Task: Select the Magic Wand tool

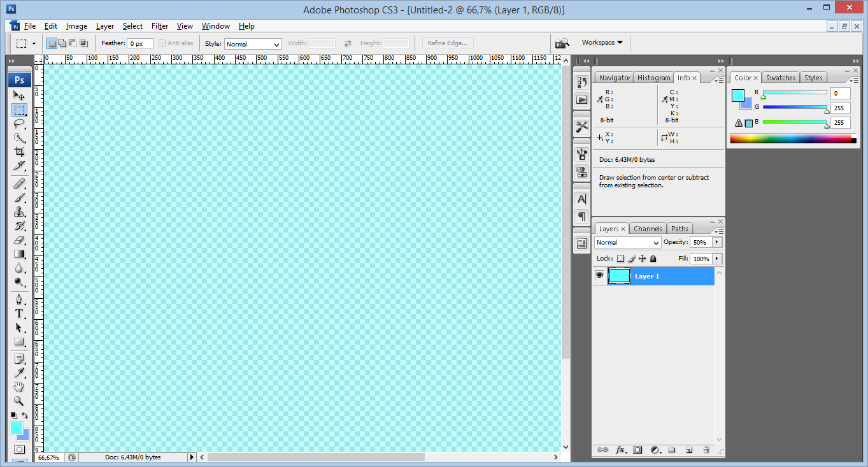Action: [x=19, y=138]
